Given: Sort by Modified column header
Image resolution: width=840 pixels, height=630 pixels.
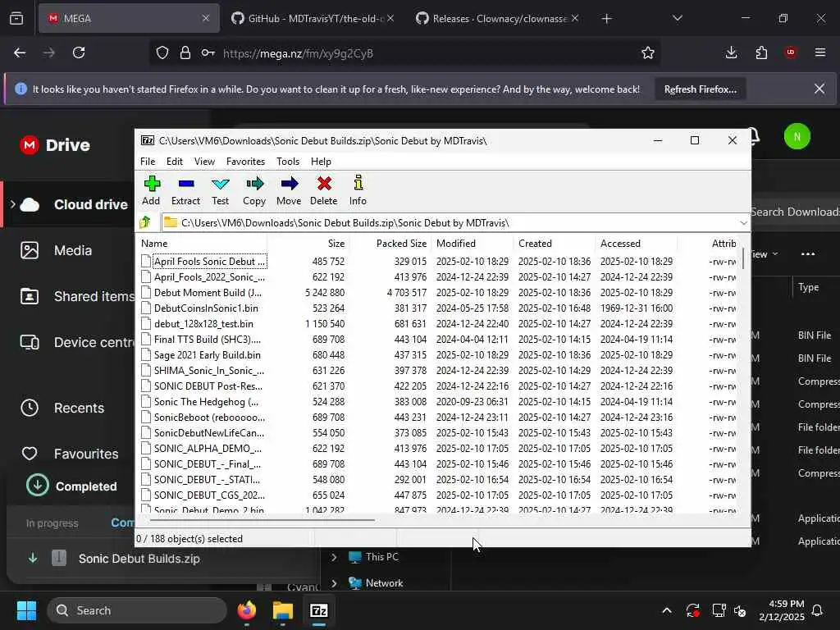Looking at the screenshot, I should 472,243.
